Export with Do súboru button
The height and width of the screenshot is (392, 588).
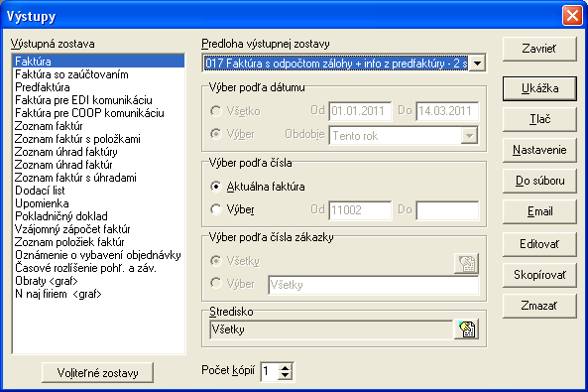point(539,181)
